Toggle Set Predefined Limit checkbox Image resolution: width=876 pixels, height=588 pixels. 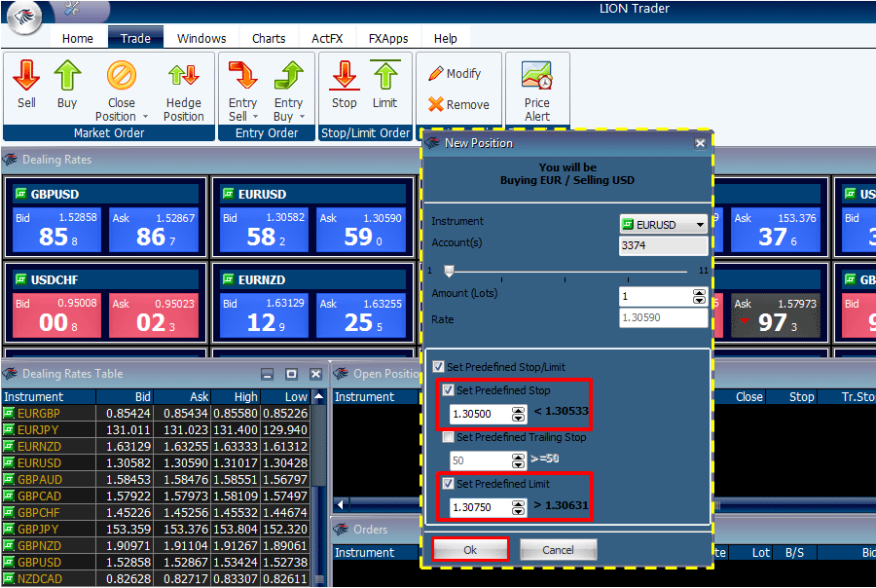(448, 484)
